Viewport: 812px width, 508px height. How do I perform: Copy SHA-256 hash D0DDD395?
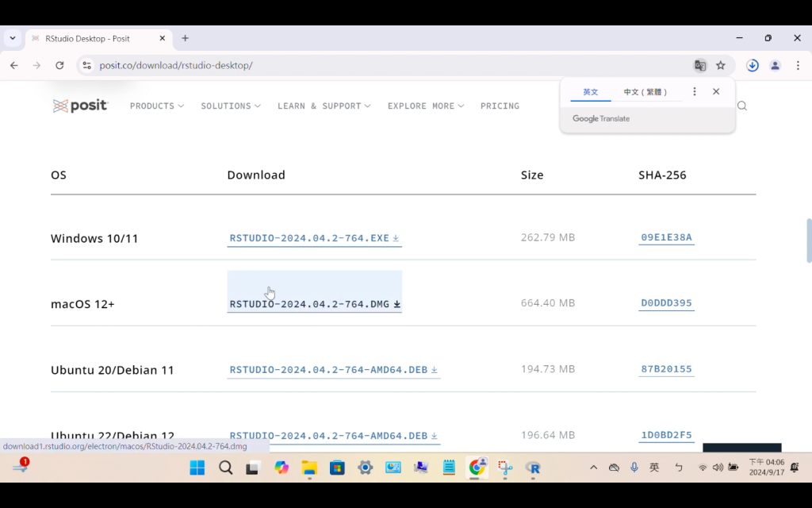coord(666,302)
